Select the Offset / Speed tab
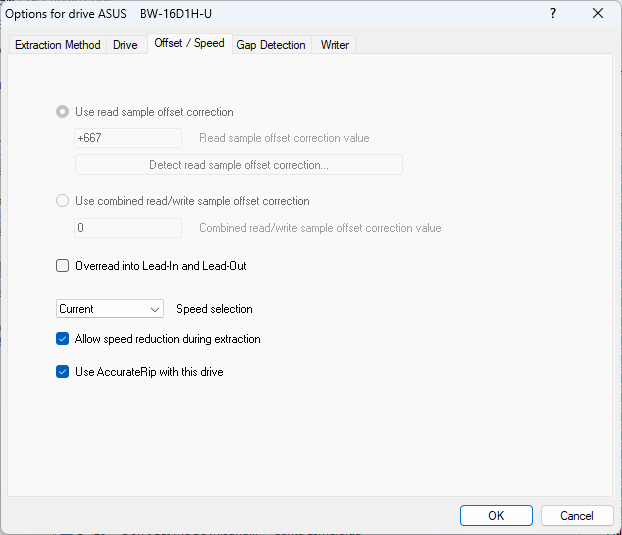622x535 pixels. [x=190, y=43]
